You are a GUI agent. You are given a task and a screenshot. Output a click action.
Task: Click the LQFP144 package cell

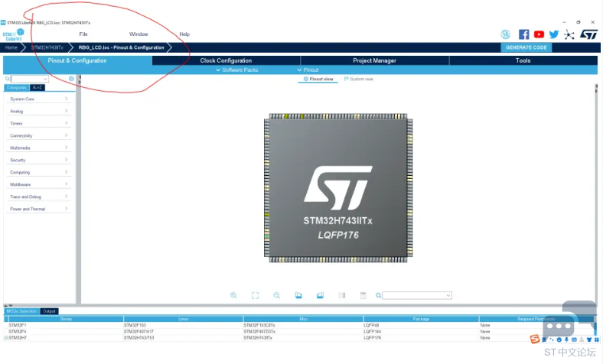pyautogui.click(x=372, y=331)
